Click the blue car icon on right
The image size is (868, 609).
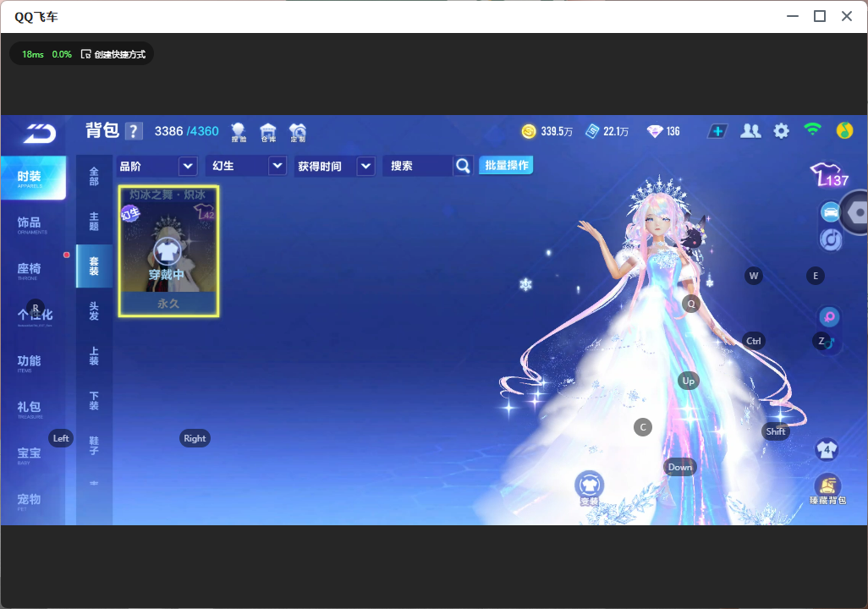coord(831,212)
